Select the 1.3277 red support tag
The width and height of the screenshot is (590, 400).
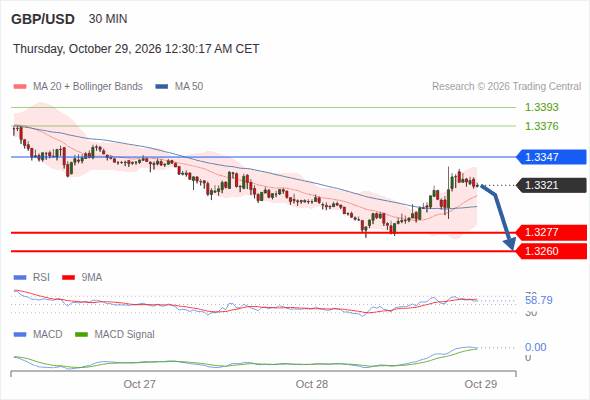pos(552,233)
